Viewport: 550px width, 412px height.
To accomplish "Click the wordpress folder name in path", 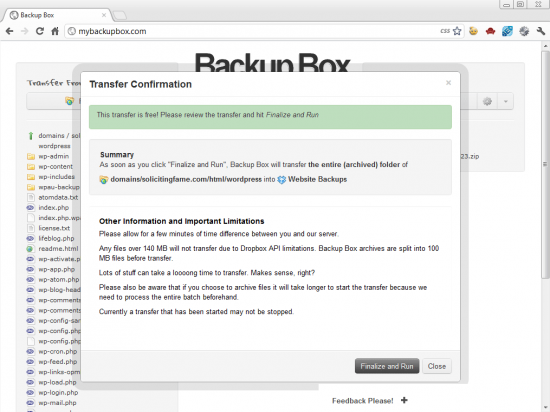I will 54,146.
